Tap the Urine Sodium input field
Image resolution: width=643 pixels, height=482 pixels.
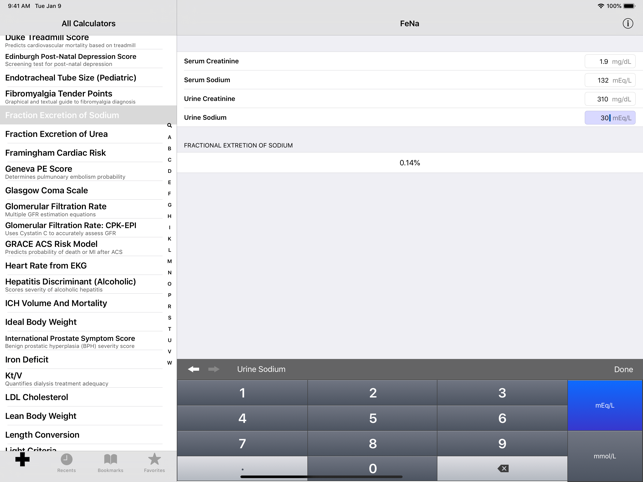click(x=598, y=118)
